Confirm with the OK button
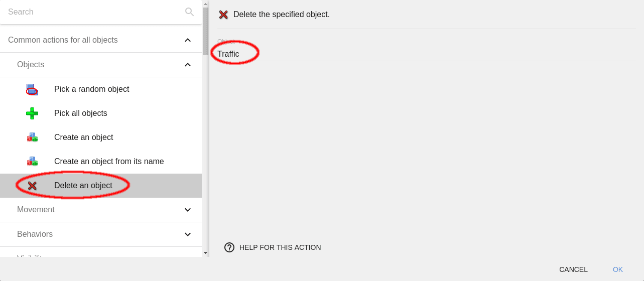The width and height of the screenshot is (644, 281). 617,269
